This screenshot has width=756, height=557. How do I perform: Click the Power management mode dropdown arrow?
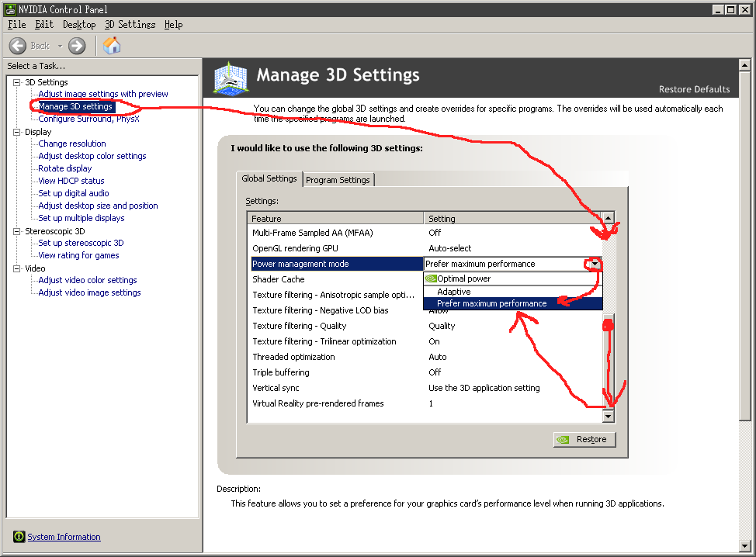coord(595,264)
